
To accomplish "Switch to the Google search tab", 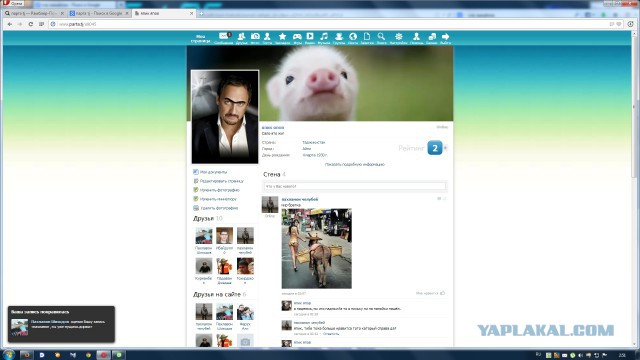I will pyautogui.click(x=99, y=13).
